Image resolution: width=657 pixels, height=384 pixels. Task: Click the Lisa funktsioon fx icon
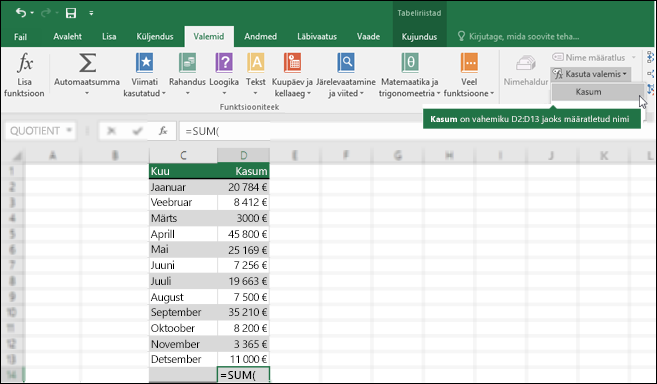(24, 64)
